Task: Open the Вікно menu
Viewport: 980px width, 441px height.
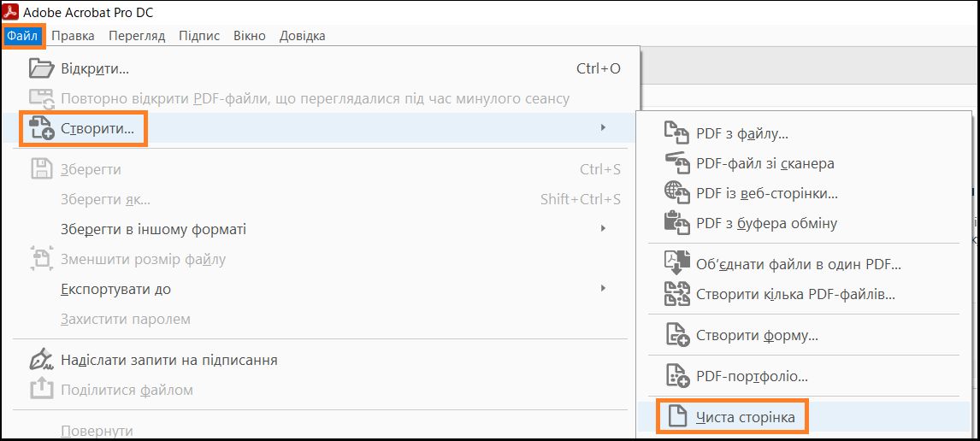Action: [x=250, y=36]
